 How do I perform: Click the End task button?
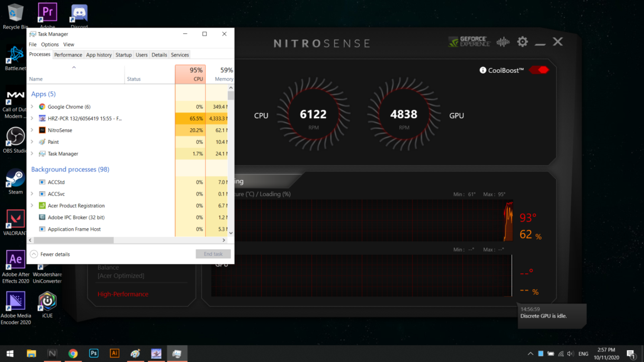213,254
